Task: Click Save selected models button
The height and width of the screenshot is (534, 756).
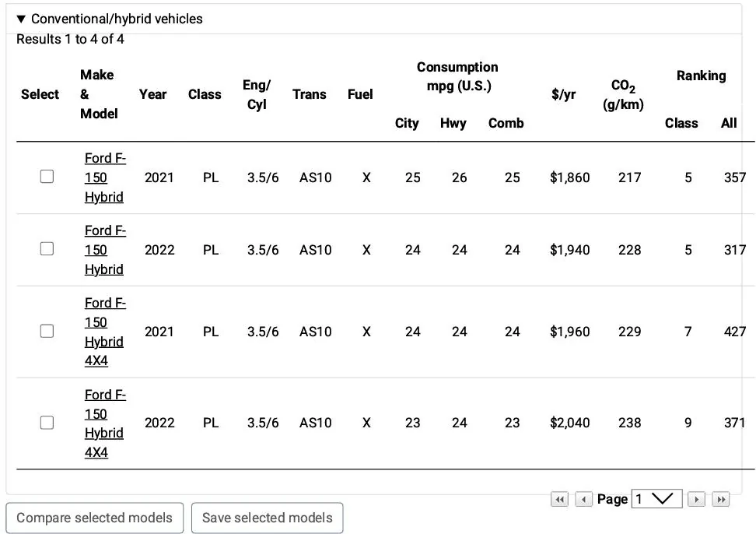Action: click(x=267, y=518)
